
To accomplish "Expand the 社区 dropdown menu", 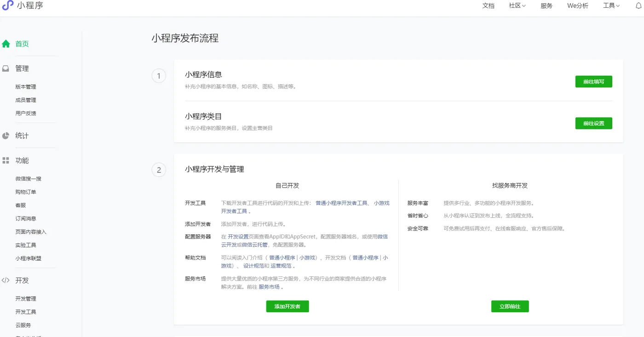I will point(517,6).
